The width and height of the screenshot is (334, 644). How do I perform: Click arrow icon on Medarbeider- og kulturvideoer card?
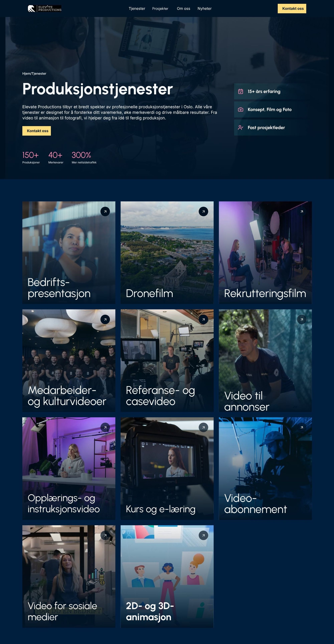(x=105, y=320)
